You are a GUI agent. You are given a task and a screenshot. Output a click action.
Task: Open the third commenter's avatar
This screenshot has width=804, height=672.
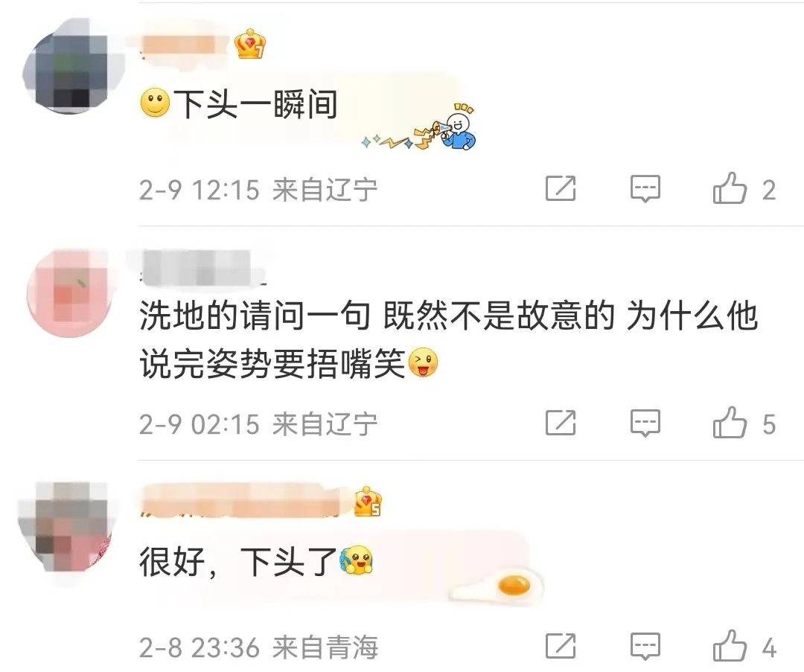pyautogui.click(x=67, y=526)
